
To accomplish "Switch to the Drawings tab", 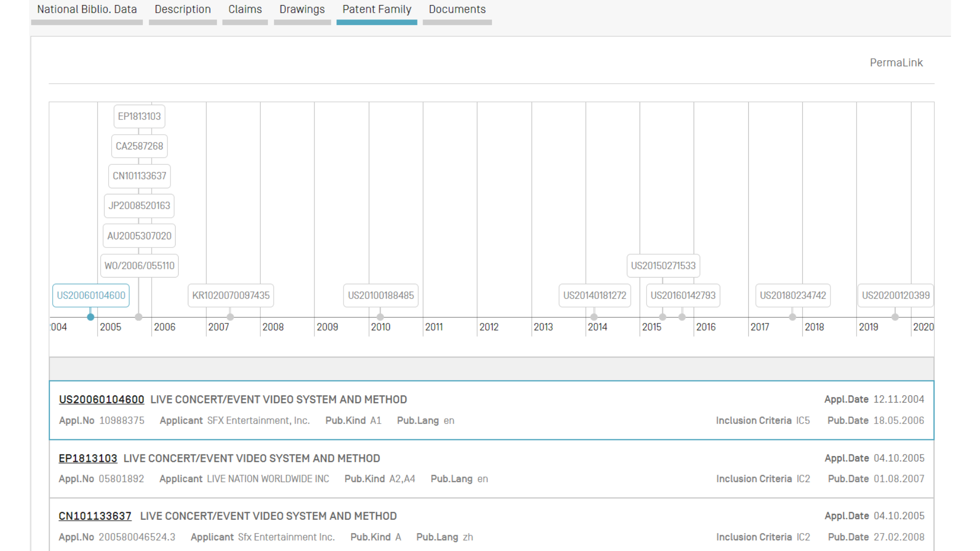I will tap(302, 9).
